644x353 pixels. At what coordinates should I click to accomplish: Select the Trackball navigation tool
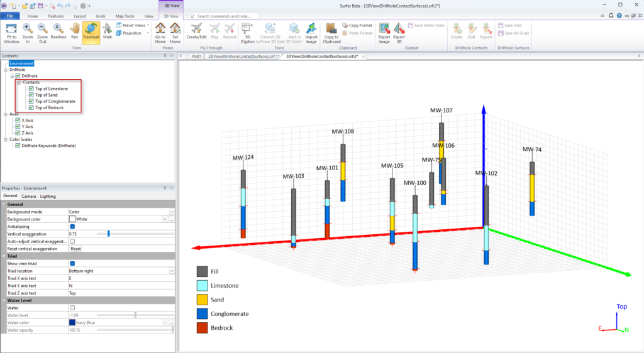point(91,31)
